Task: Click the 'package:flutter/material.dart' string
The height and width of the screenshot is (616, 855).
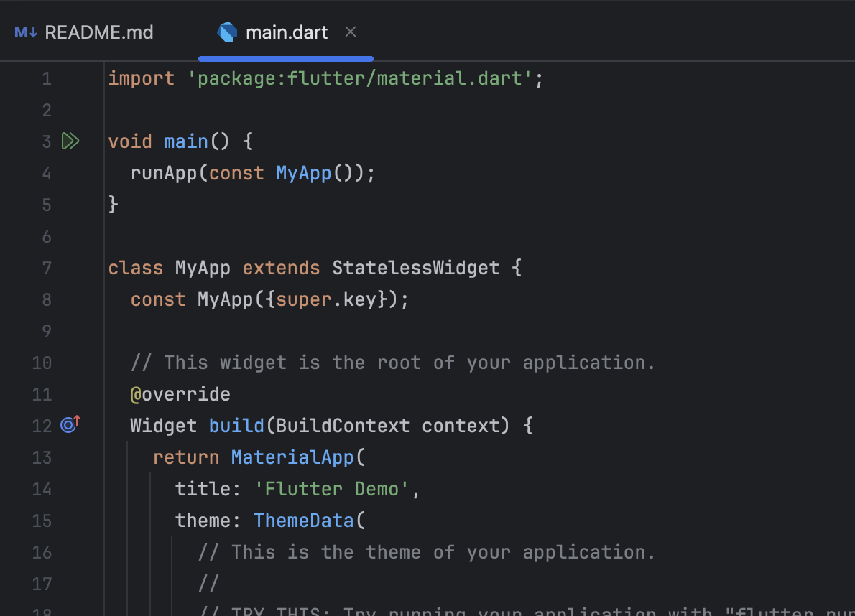Action: point(360,78)
